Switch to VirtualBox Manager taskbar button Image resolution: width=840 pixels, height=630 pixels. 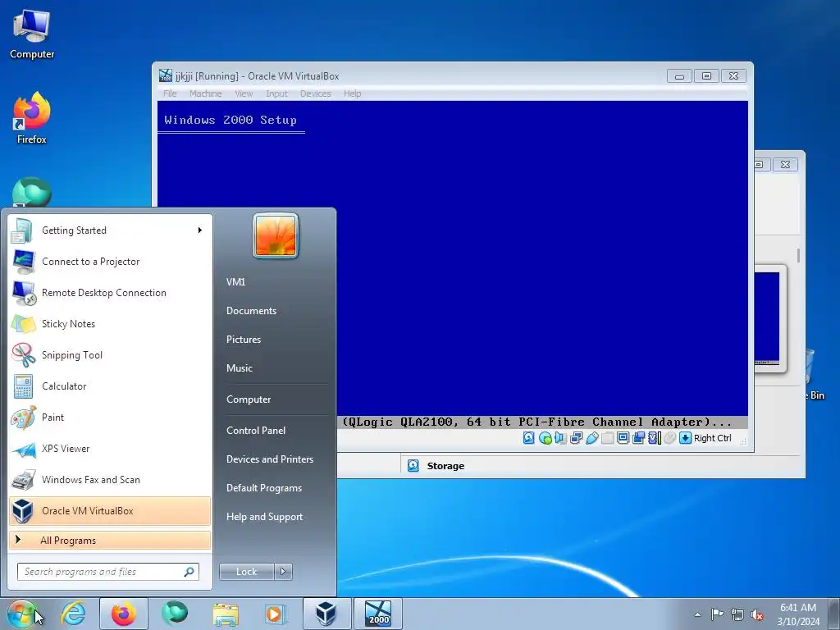click(326, 614)
